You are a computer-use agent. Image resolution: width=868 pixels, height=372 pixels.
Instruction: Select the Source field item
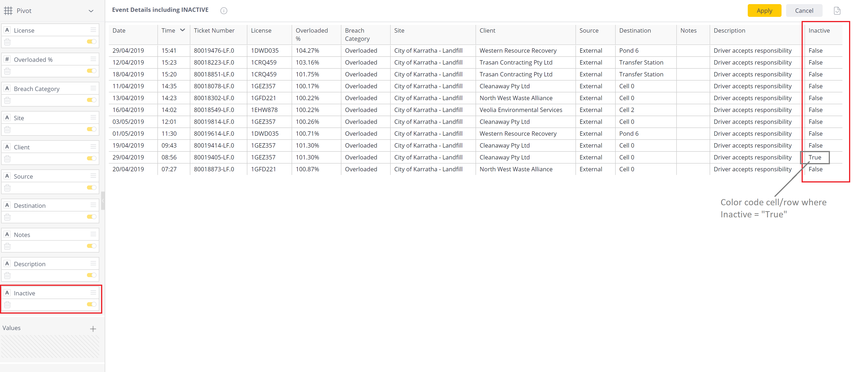click(x=23, y=176)
